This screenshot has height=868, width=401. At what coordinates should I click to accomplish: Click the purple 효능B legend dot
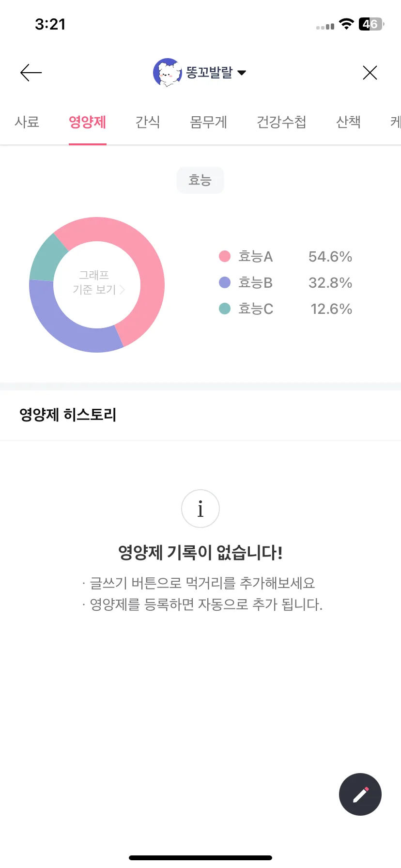point(225,282)
